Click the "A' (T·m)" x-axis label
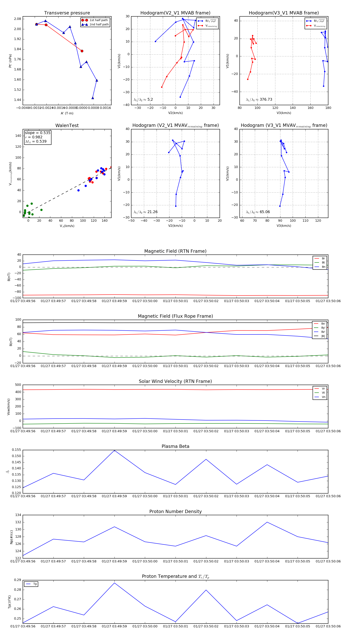351x644 pixels. tap(67, 113)
